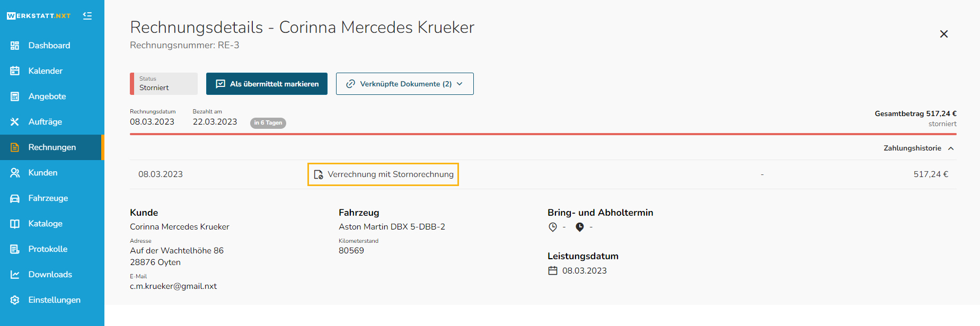Viewport: 980px width, 326px height.
Task: Click the Kataloge book icon
Action: point(15,224)
